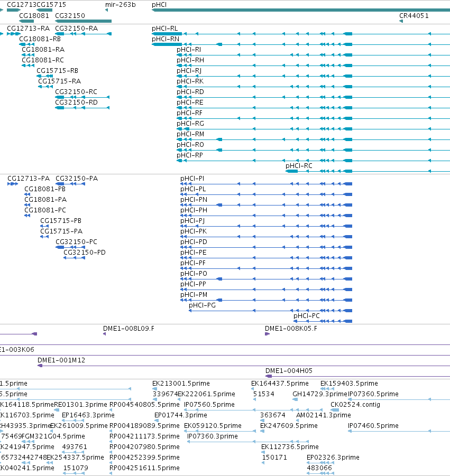Select polypeptide pHCl-PG
The height and width of the screenshot is (476, 450).
[203, 305]
